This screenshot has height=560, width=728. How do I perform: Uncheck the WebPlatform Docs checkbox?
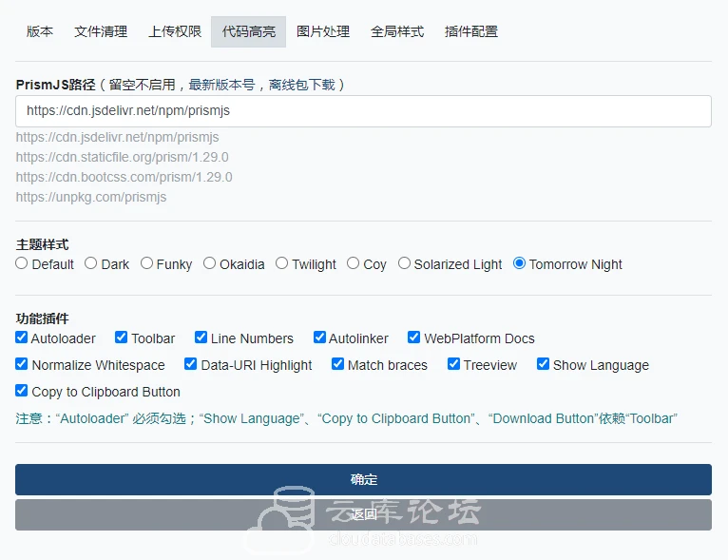pos(413,338)
